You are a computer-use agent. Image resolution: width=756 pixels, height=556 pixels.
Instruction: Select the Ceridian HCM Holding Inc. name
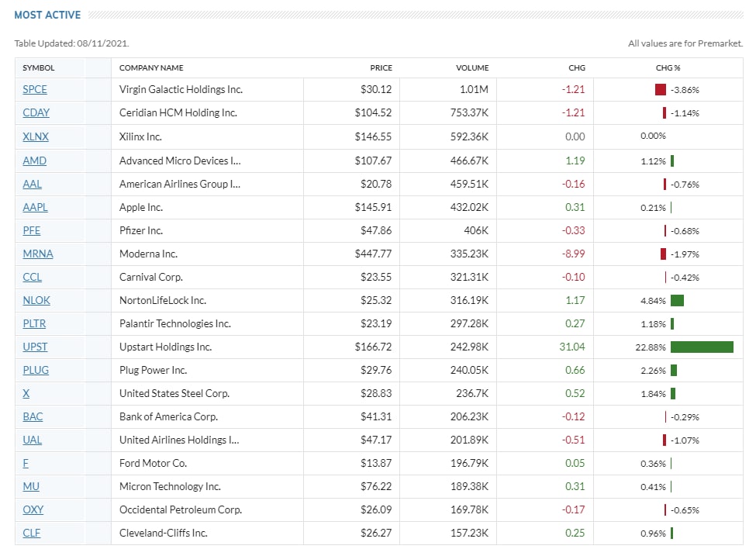178,113
